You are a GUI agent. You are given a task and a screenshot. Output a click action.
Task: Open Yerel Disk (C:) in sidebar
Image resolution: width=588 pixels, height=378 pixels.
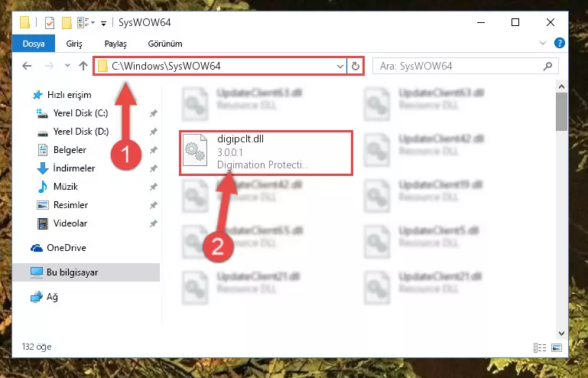80,113
